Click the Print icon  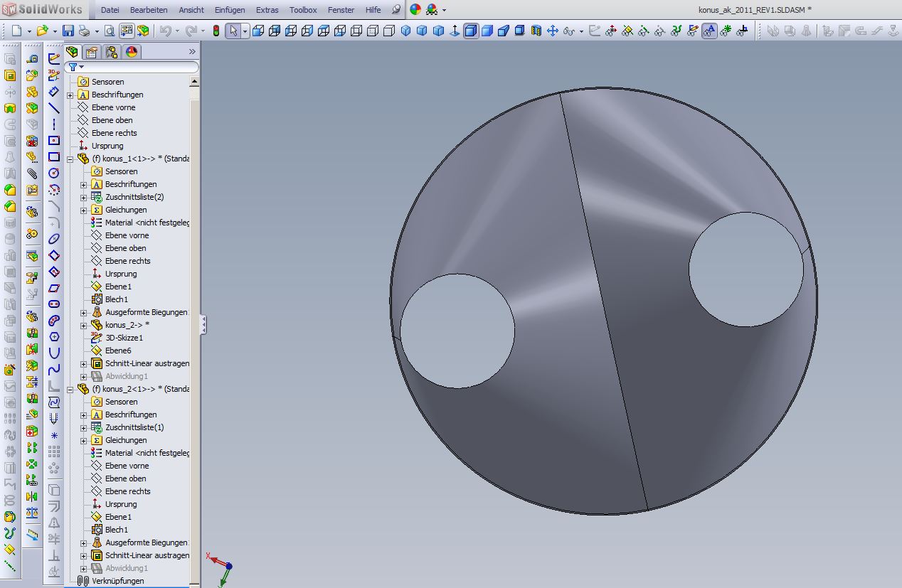[85, 31]
